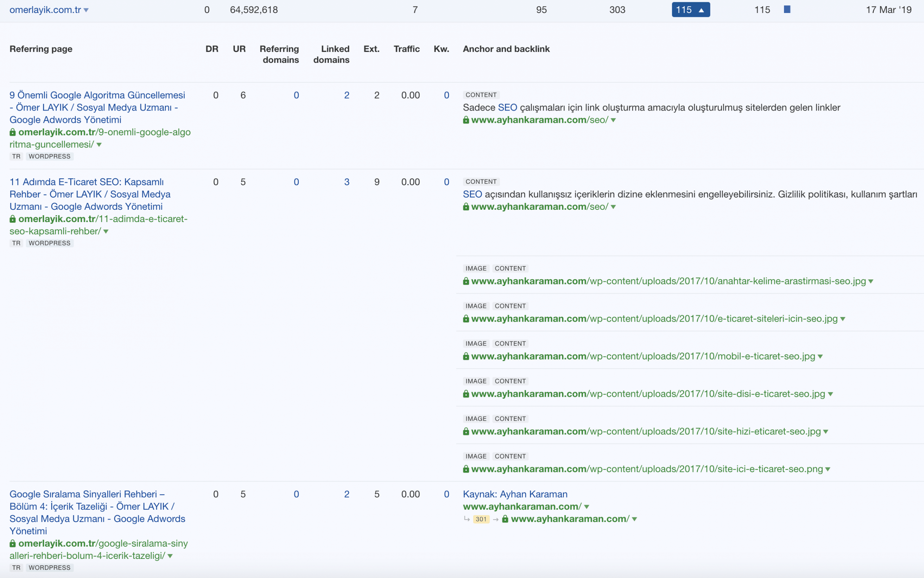Expand dropdown after second ayhankaraman.com/seo/ link
The image size is (924, 578).
click(x=613, y=207)
